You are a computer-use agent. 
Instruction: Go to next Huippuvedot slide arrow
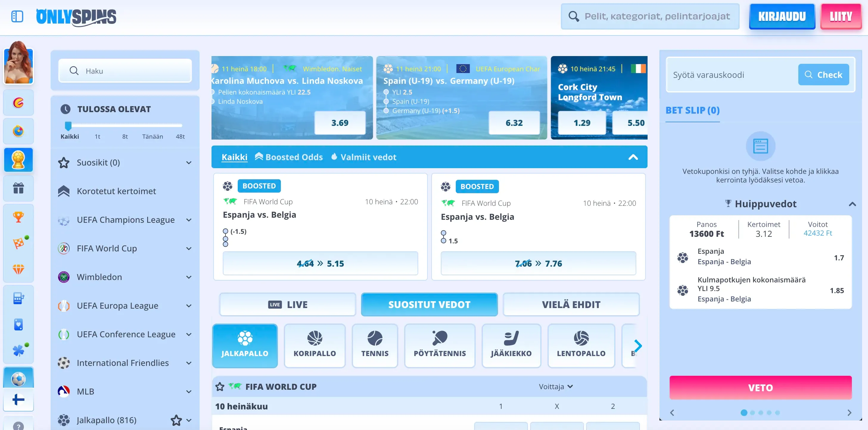pyautogui.click(x=849, y=412)
